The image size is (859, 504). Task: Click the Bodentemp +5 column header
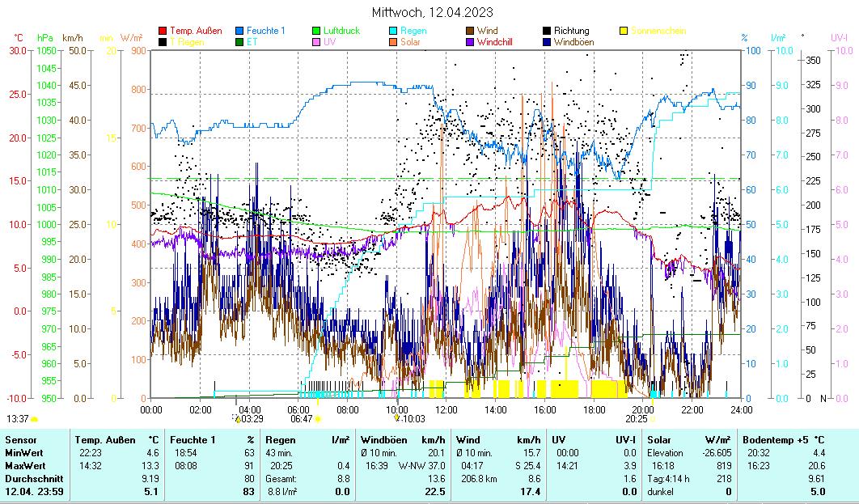(x=770, y=439)
